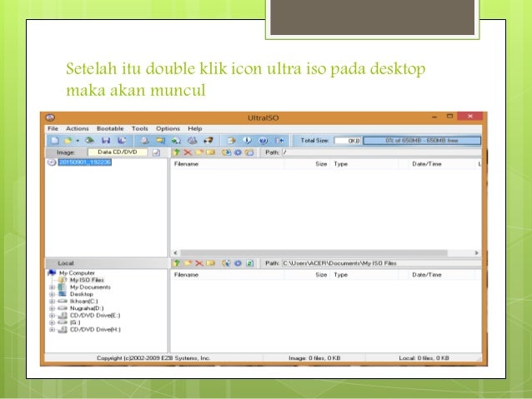The image size is (532, 399).
Task: Expand the (G:) drive node
Action: click(53, 322)
